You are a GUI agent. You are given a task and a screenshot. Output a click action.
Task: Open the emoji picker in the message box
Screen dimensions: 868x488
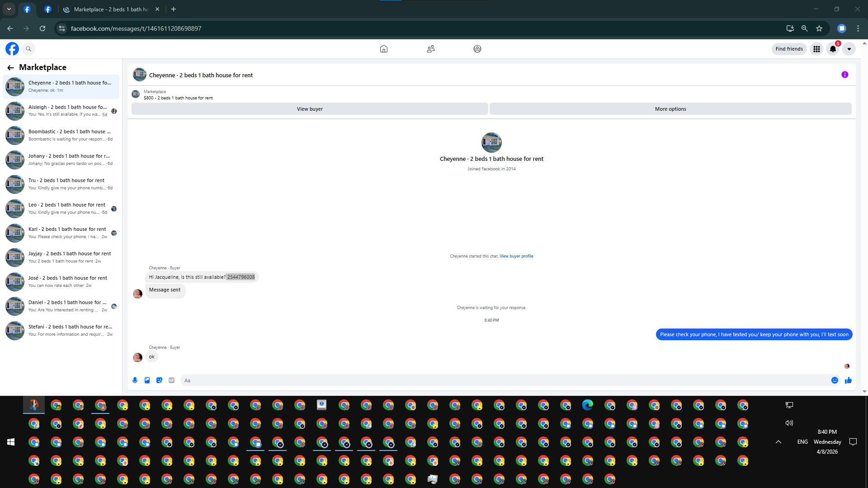[835, 380]
